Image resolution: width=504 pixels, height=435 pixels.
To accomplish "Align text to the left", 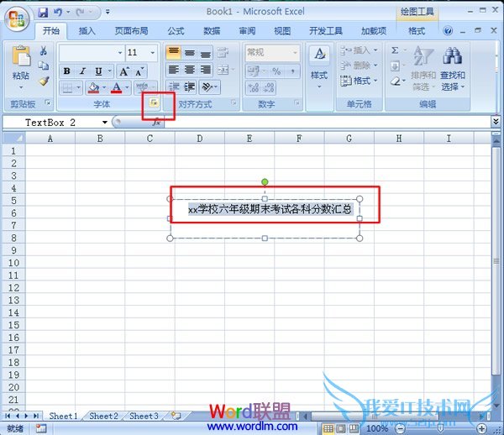I will [x=174, y=70].
